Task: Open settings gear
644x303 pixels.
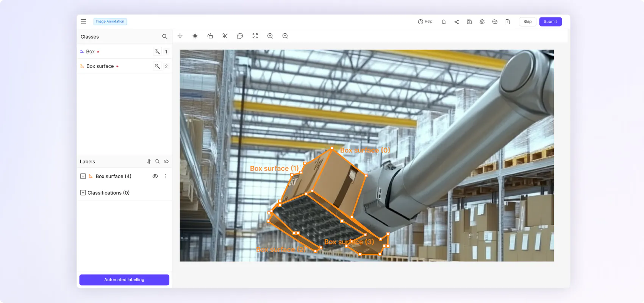Action: pos(482,22)
